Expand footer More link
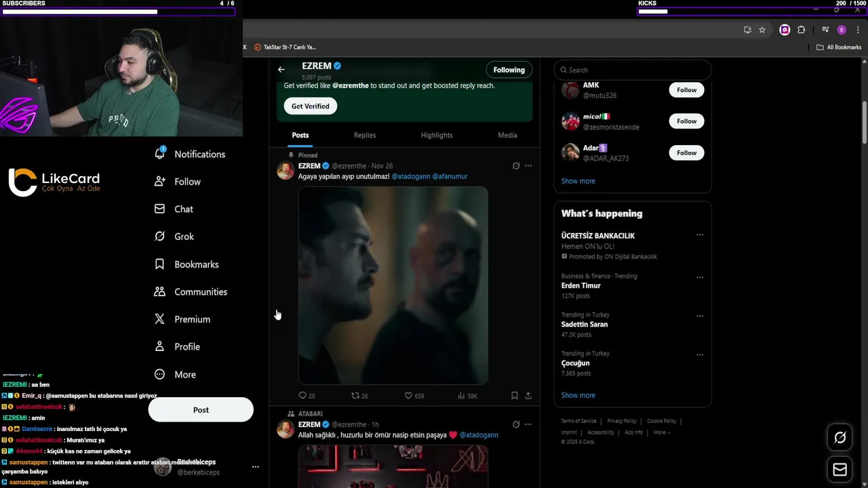This screenshot has height=488, width=868. coord(662,432)
